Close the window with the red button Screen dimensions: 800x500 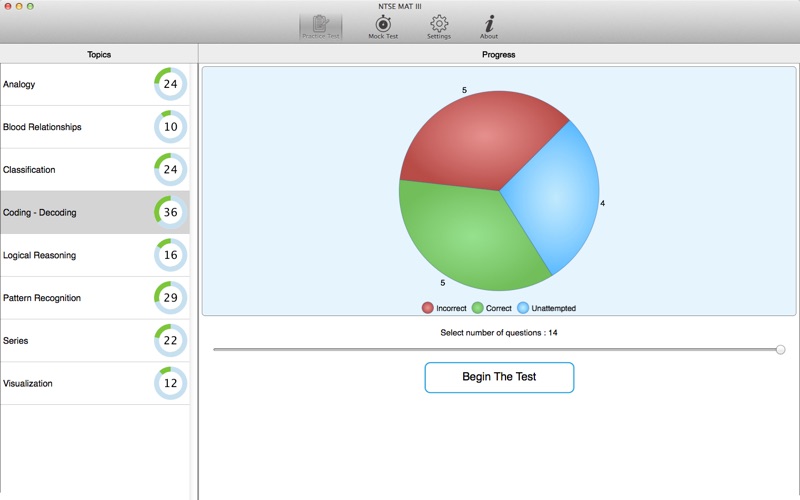click(8, 6)
